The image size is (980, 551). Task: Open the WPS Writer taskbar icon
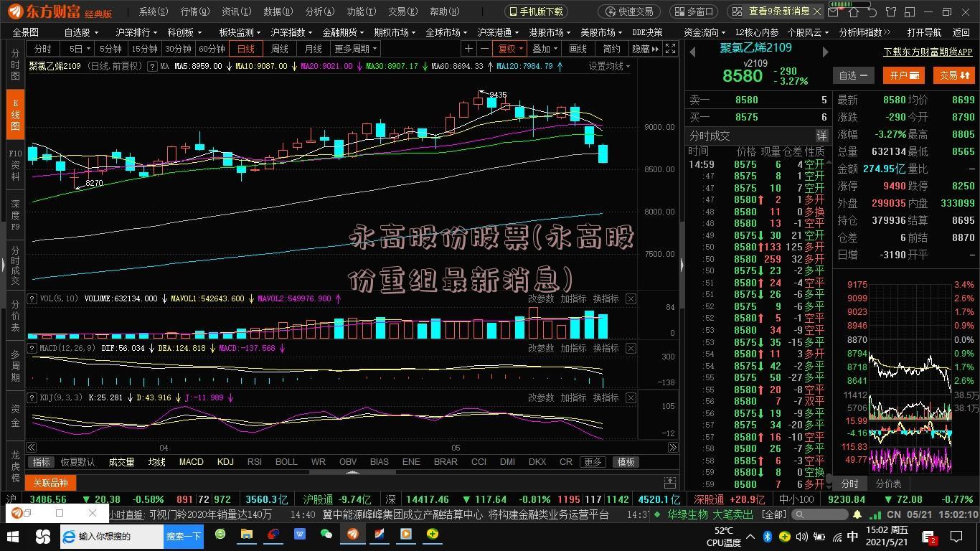(x=300, y=534)
